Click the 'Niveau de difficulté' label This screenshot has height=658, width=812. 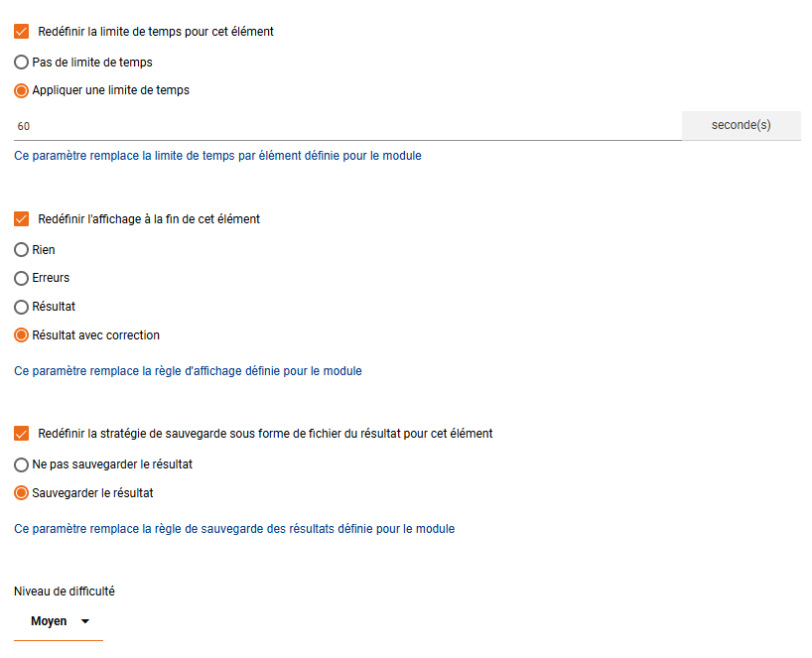point(65,591)
